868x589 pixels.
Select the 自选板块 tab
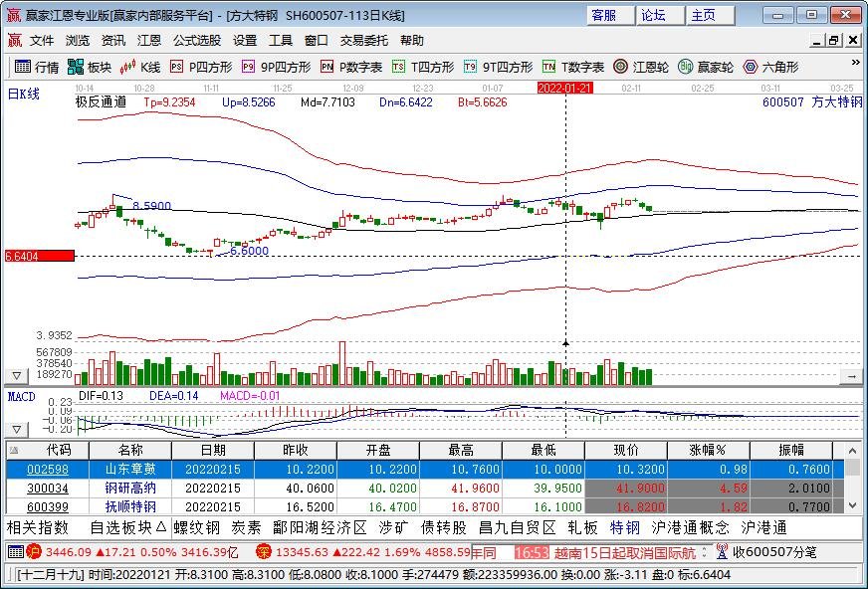127,527
